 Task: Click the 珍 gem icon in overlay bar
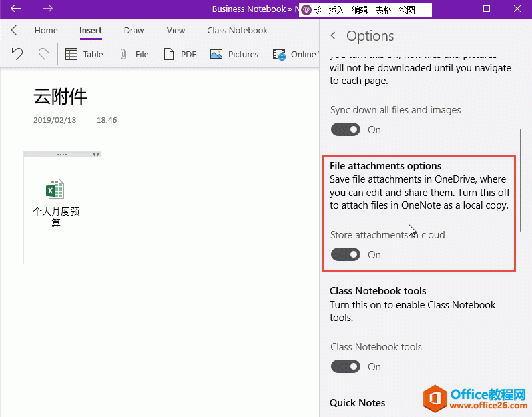click(x=306, y=10)
